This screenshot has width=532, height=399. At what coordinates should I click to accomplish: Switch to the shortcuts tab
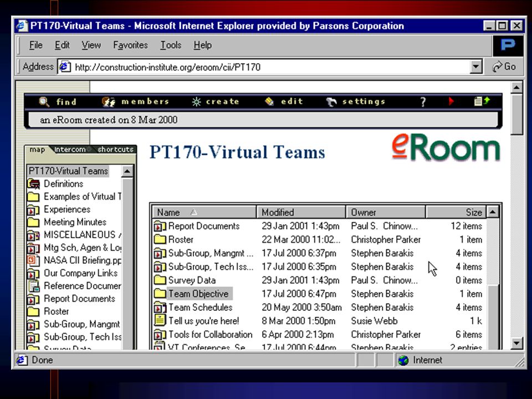point(115,149)
